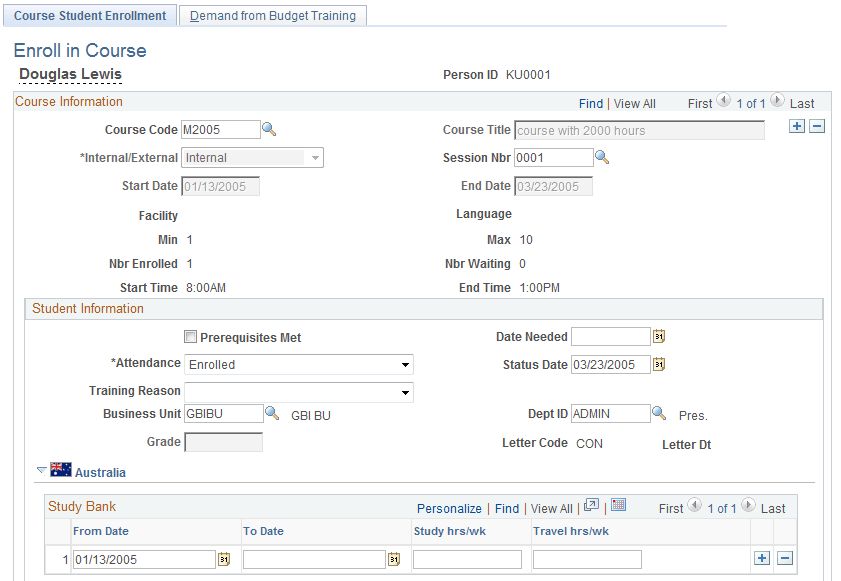Click View All in Course Information header
The image size is (841, 581).
[x=634, y=103]
